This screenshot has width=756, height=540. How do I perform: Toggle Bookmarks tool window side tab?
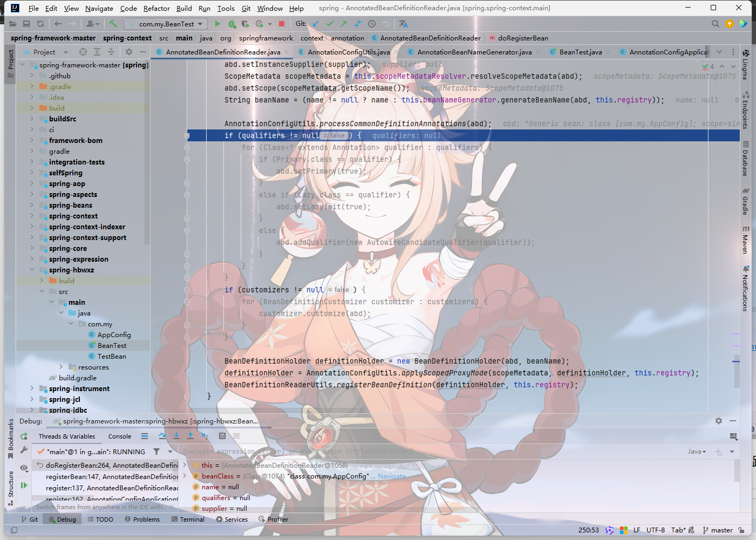pos(10,439)
